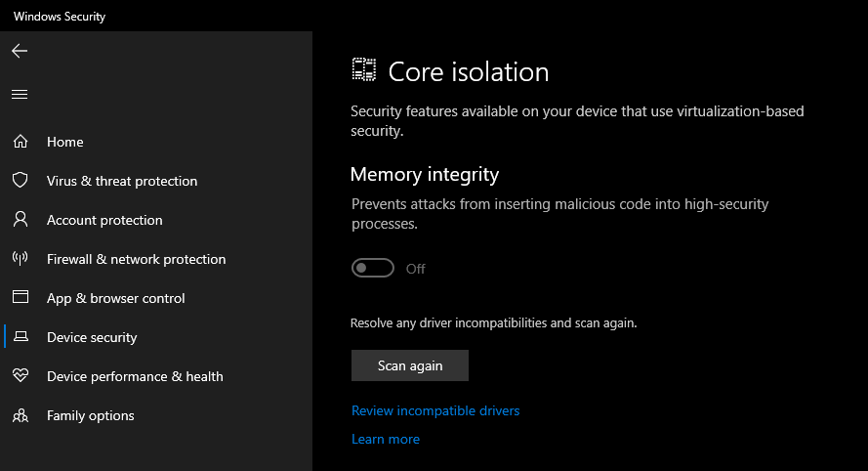
Task: Select Virus & threat protection label
Action: coord(122,181)
